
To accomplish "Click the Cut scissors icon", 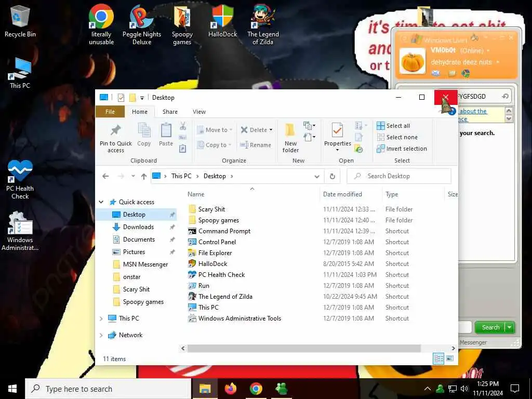I will click(183, 126).
